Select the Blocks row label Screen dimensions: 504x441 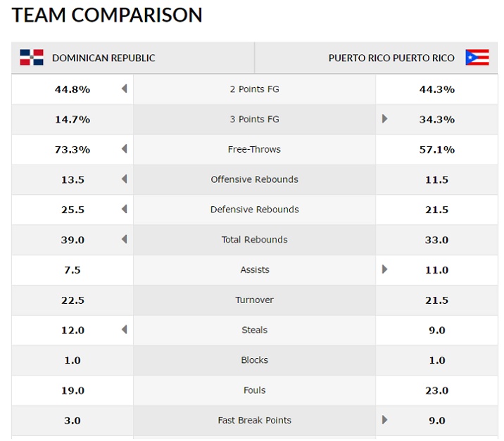pos(254,360)
